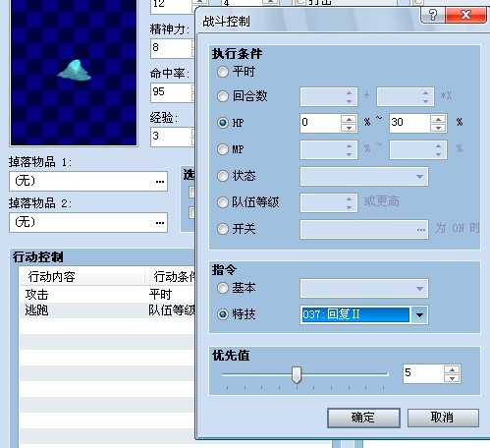The image size is (490, 448).
Task: Decrease 优先值 with the down arrow
Action: (452, 378)
